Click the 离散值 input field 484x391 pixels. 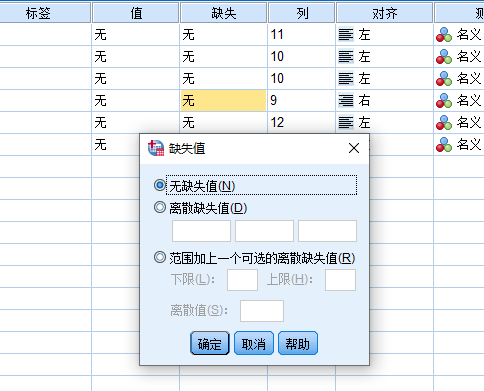(x=262, y=311)
